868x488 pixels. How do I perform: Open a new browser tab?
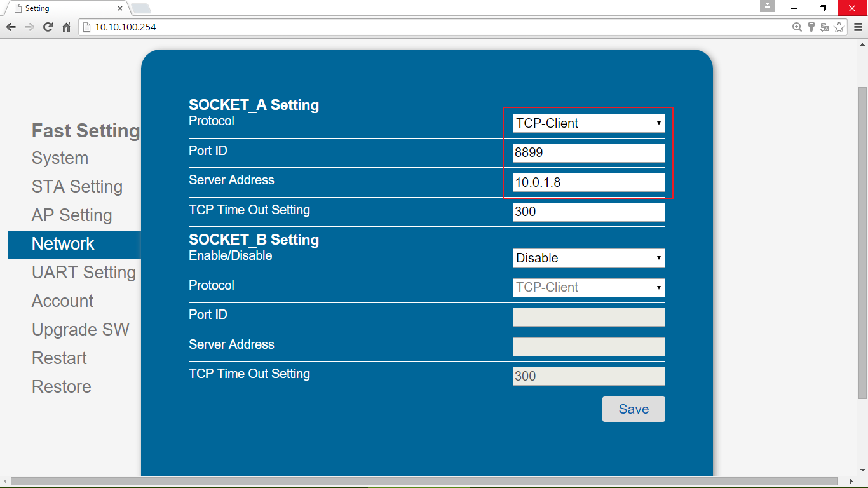[140, 8]
